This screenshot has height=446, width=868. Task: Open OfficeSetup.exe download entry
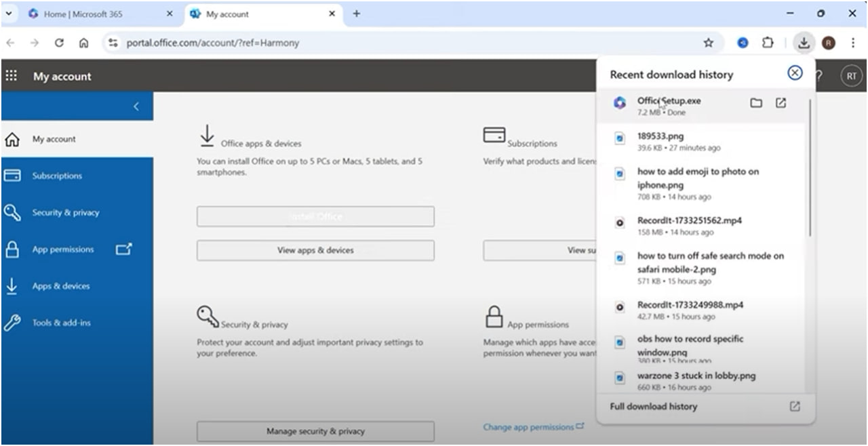pyautogui.click(x=702, y=106)
